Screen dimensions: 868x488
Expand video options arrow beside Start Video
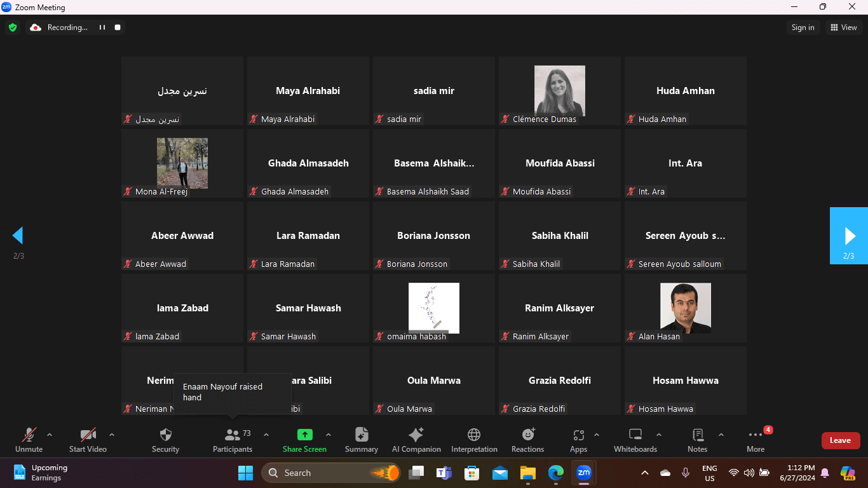[112, 435]
